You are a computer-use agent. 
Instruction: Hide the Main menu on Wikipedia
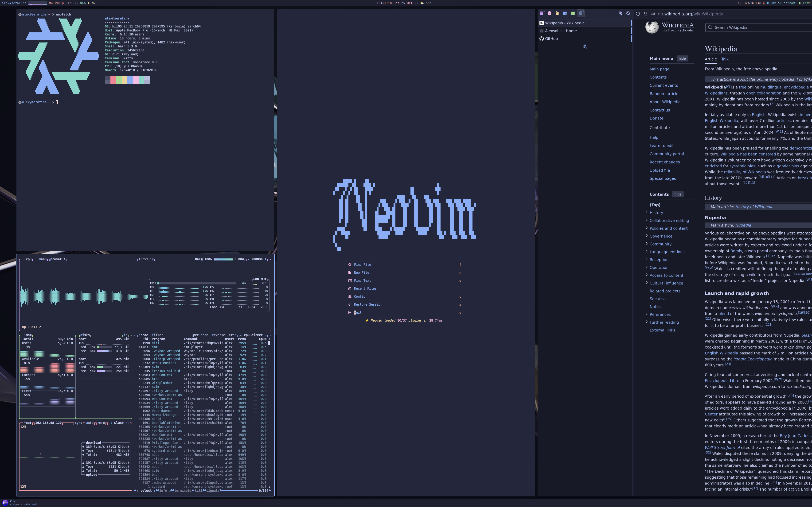click(x=682, y=58)
